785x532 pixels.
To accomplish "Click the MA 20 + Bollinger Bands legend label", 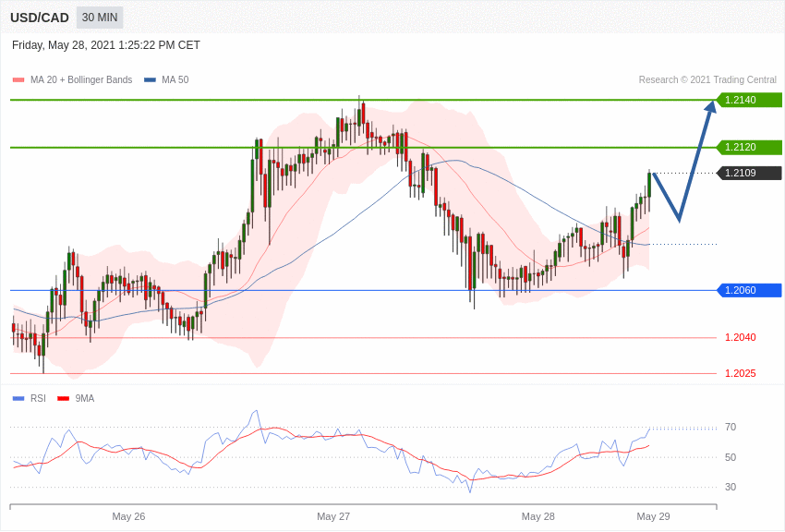I will pos(81,80).
